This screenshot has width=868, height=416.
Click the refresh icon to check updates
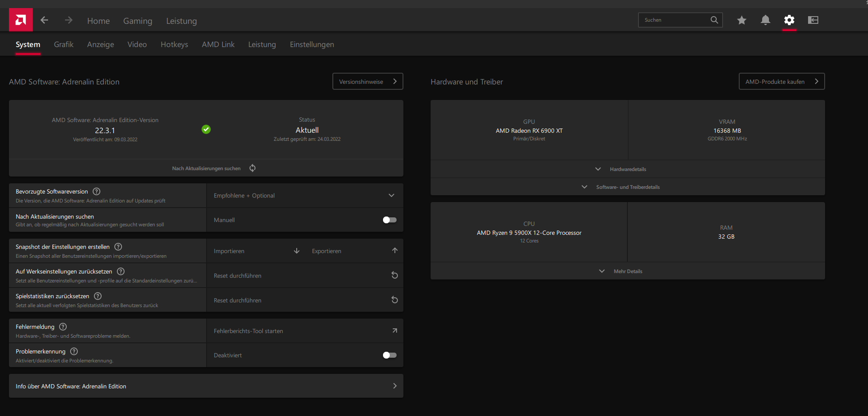(x=252, y=168)
